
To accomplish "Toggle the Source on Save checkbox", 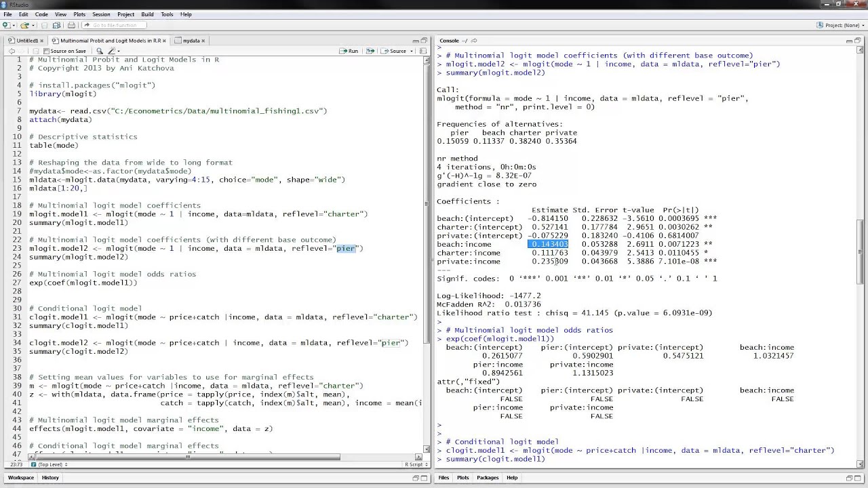I will (46, 51).
